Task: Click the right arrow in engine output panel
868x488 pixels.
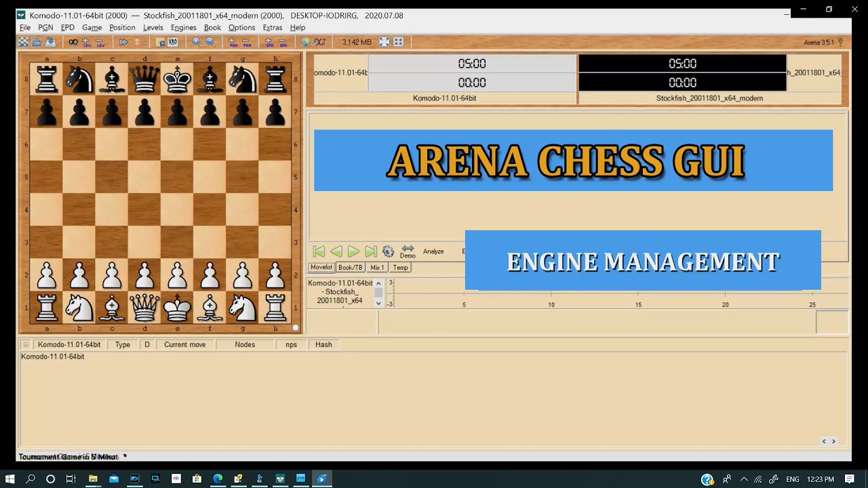Action: (833, 441)
